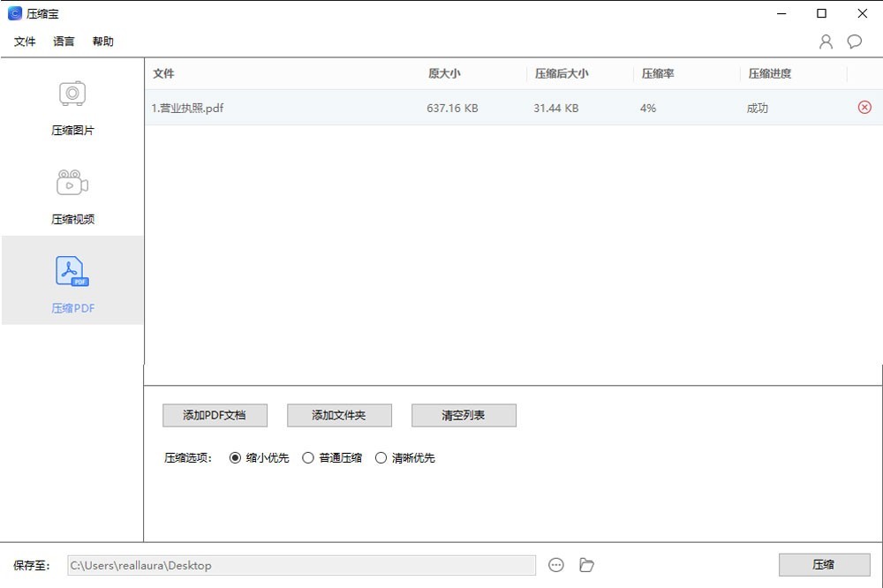The image size is (883, 588).
Task: Start compression with the 压缩 button
Action: click(x=824, y=565)
